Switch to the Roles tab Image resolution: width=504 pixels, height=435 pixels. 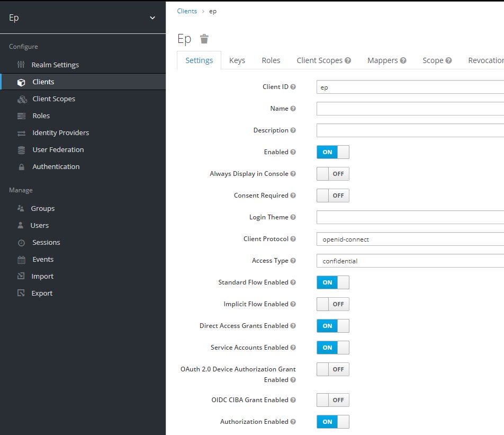point(271,60)
